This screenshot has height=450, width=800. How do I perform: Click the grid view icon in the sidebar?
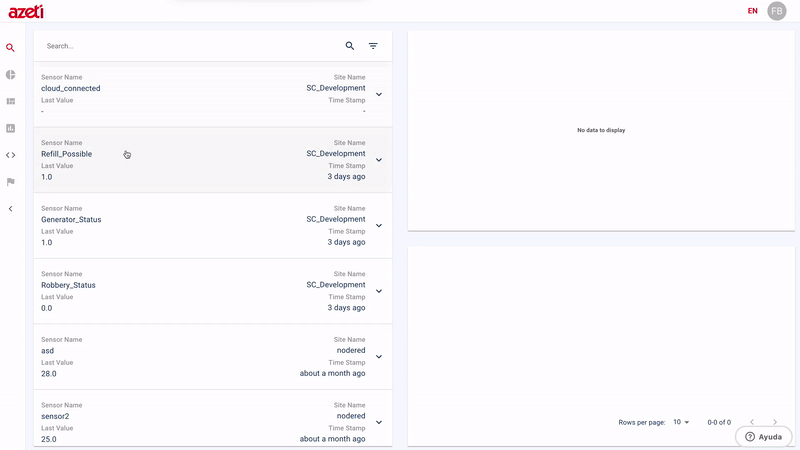pyautogui.click(x=11, y=101)
